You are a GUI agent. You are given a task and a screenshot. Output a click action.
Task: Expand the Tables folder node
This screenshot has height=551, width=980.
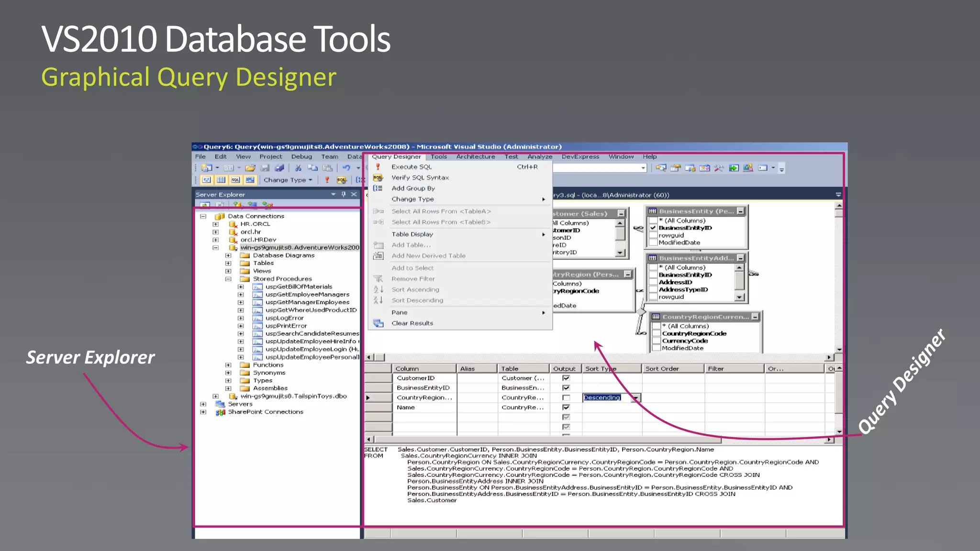click(x=228, y=263)
